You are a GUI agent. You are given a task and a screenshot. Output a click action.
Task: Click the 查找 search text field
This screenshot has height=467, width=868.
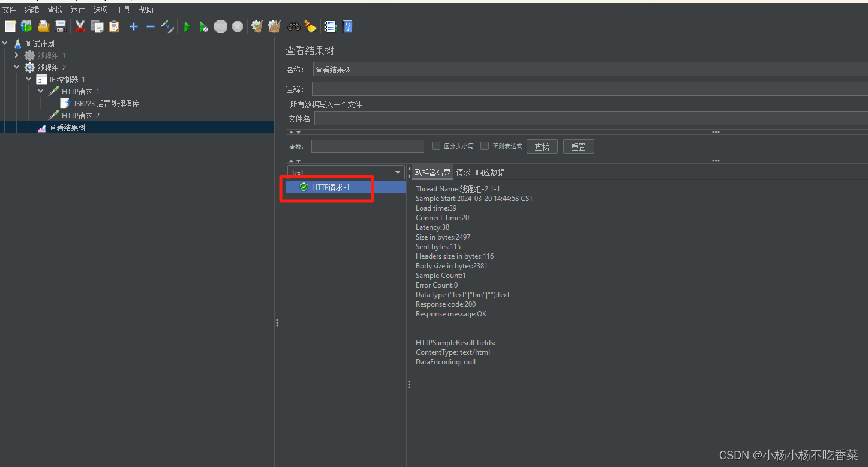(368, 146)
